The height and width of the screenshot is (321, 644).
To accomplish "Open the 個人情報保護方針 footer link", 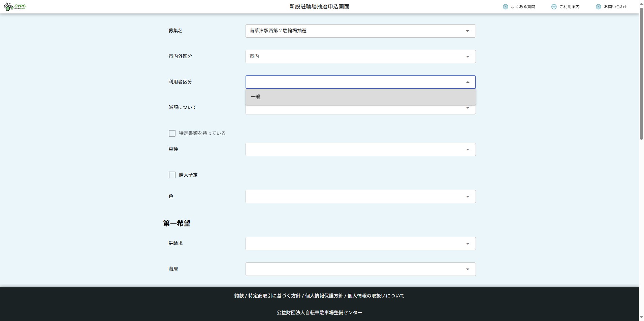I will tap(324, 296).
